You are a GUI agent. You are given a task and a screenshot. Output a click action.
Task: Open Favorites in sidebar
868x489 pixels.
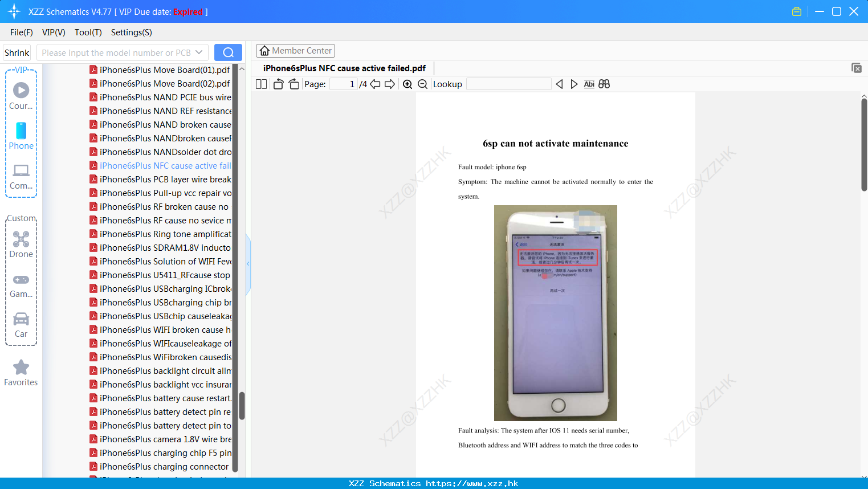[21, 373]
